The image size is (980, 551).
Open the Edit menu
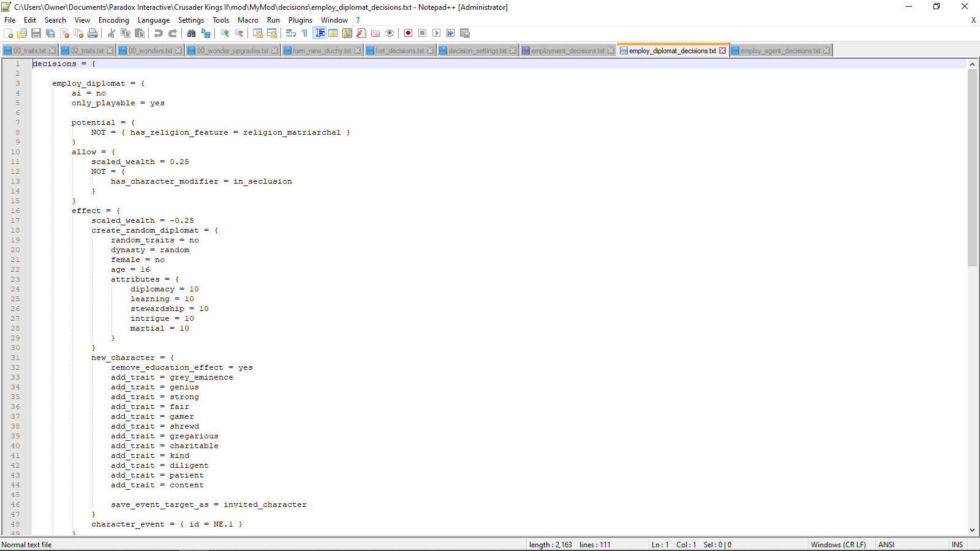(x=30, y=20)
